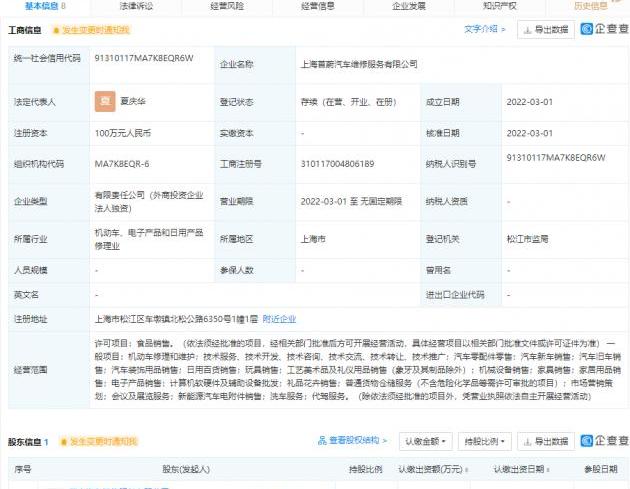Click business term 2022-03-01 至 无固定期限
Viewport: 630px width, 489px height.
(x=352, y=201)
